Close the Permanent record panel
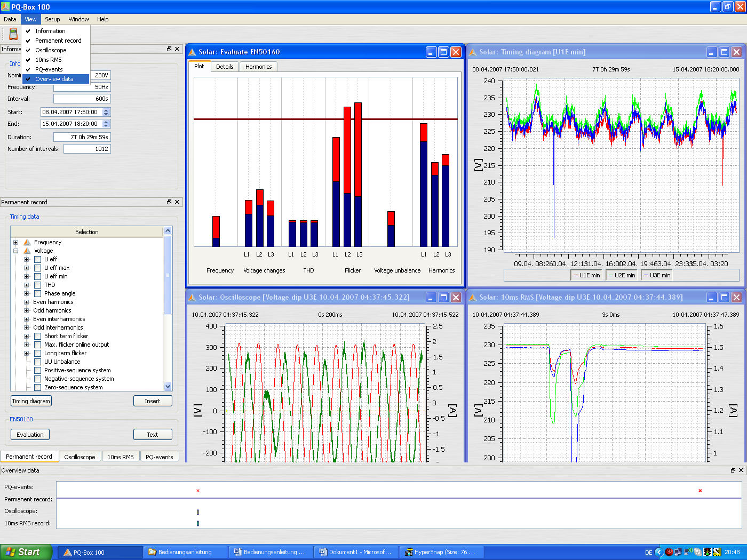The height and width of the screenshot is (560, 747). 178,202
